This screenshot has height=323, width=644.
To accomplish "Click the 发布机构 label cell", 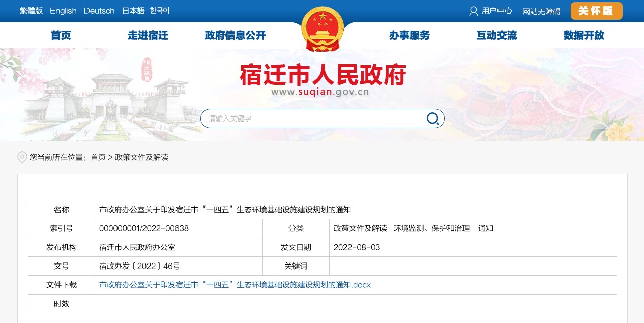I will (x=62, y=247).
